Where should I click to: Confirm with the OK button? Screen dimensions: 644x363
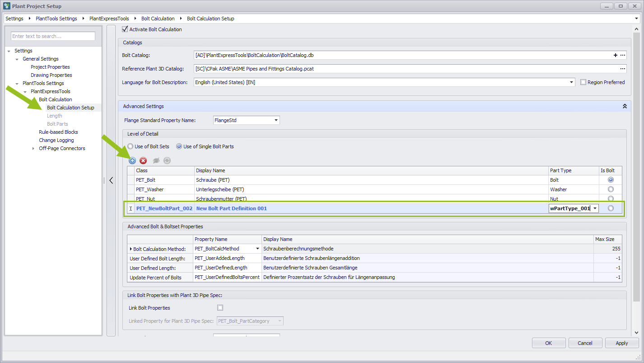549,343
